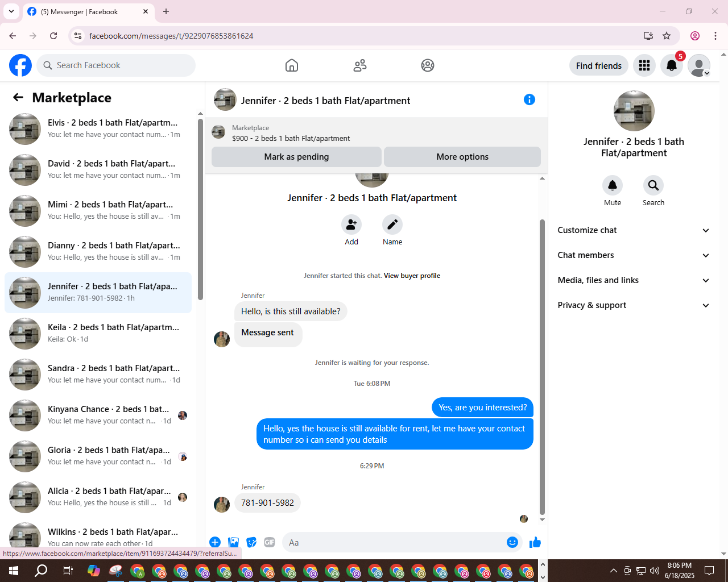Expand Privacy & support section
The image size is (728, 582).
[634, 305]
